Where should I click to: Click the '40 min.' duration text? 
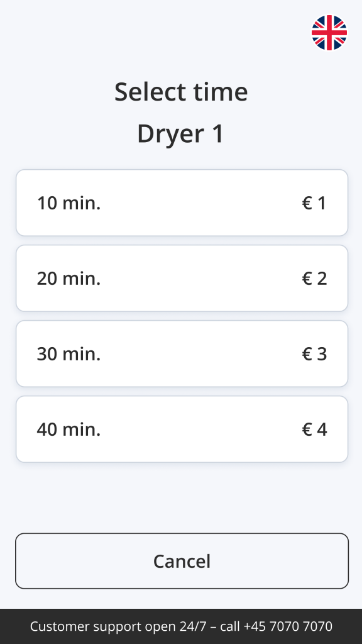(69, 429)
